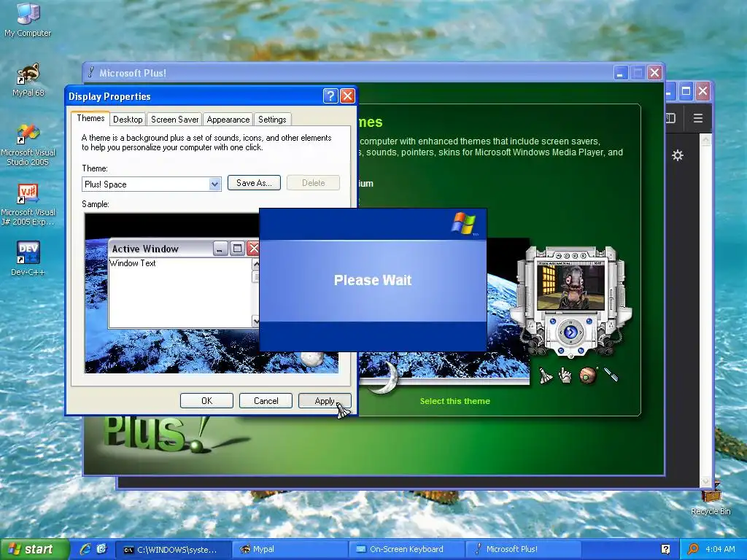Click the 4:04 AM taskbar clock

[x=720, y=549]
